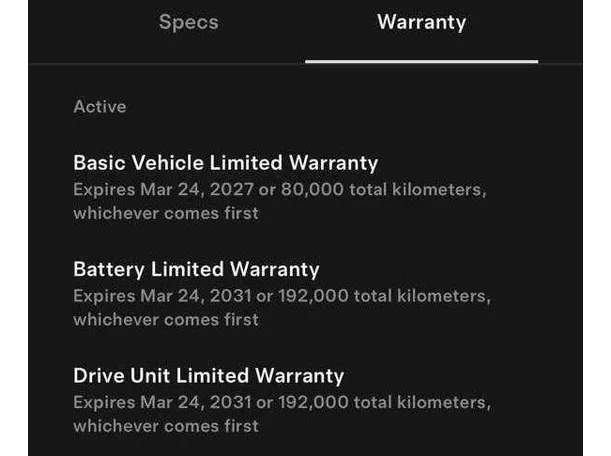This screenshot has height=456, width=611.
Task: Select the Warranty tab
Action: click(421, 22)
